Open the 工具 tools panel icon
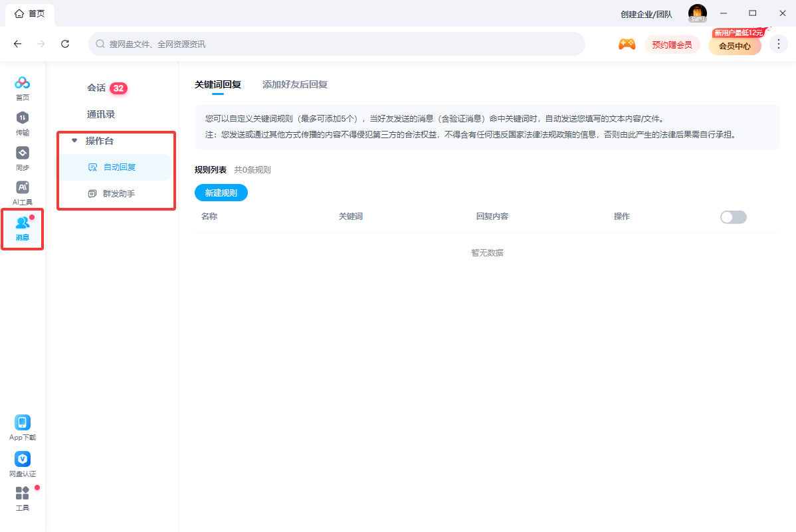The image size is (796, 532). (22, 495)
